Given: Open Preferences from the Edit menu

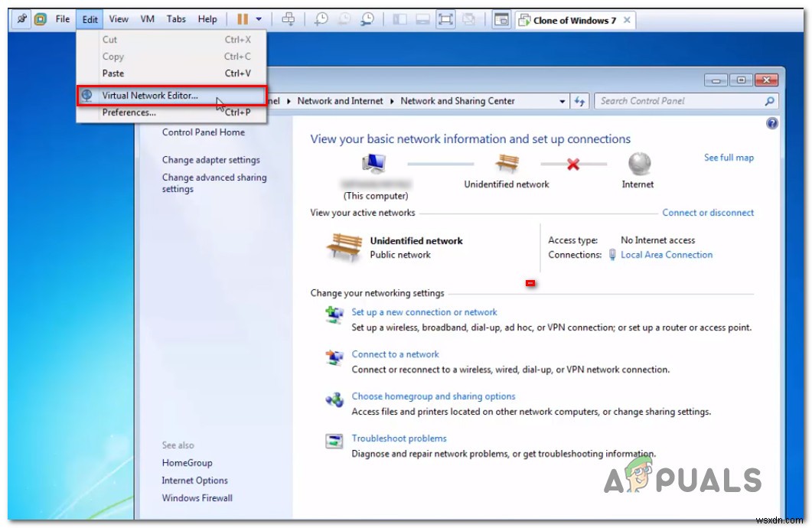Looking at the screenshot, I should (128, 112).
